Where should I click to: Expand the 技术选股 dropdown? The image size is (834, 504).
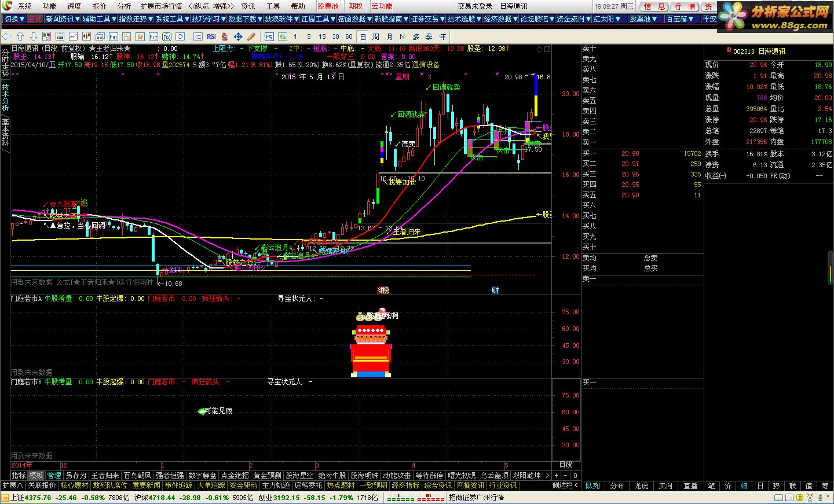[464, 19]
